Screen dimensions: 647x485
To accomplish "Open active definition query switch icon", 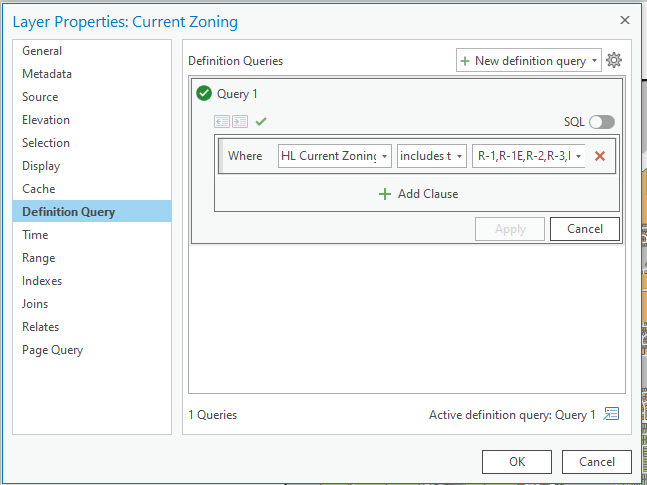I will click(x=611, y=414).
